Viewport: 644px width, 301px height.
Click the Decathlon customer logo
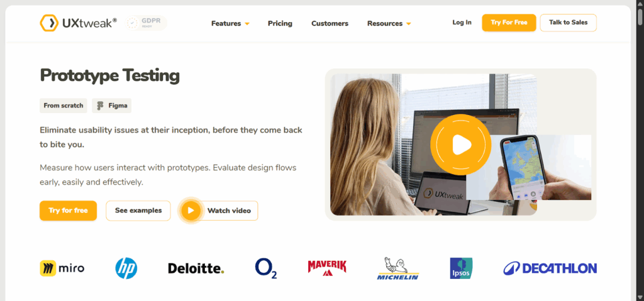tap(550, 268)
